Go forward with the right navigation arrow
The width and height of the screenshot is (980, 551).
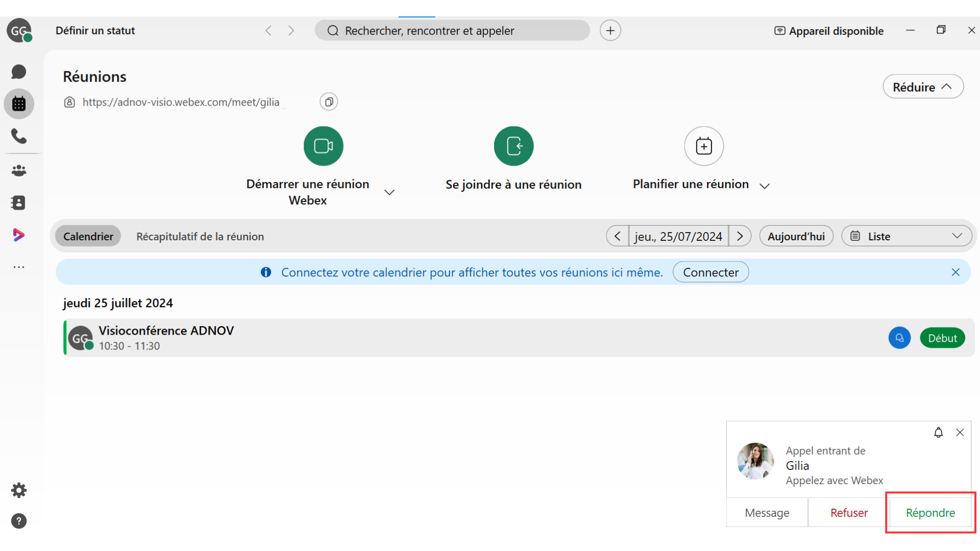tap(291, 31)
